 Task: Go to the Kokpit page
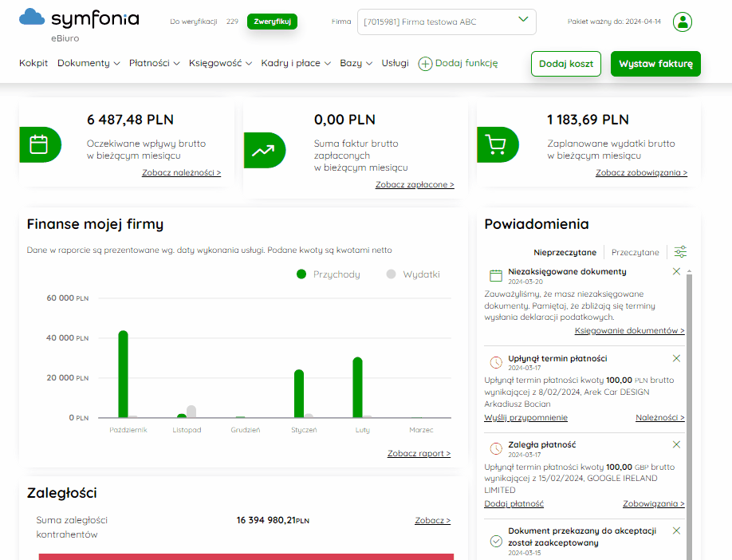click(33, 63)
